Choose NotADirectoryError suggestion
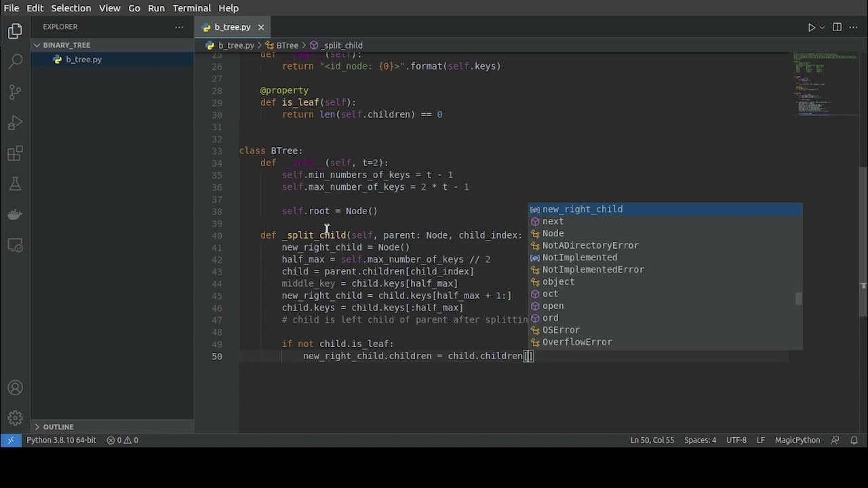 665,245
